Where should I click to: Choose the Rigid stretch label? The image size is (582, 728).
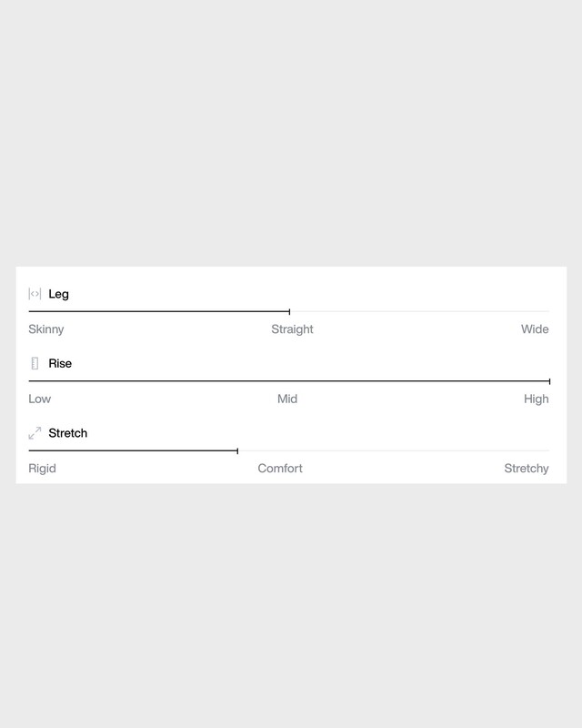point(42,469)
